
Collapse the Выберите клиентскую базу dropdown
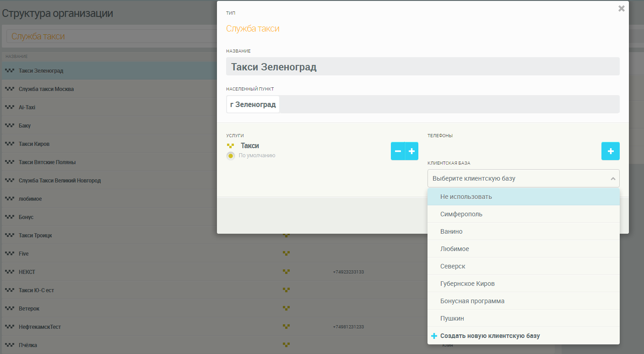613,178
